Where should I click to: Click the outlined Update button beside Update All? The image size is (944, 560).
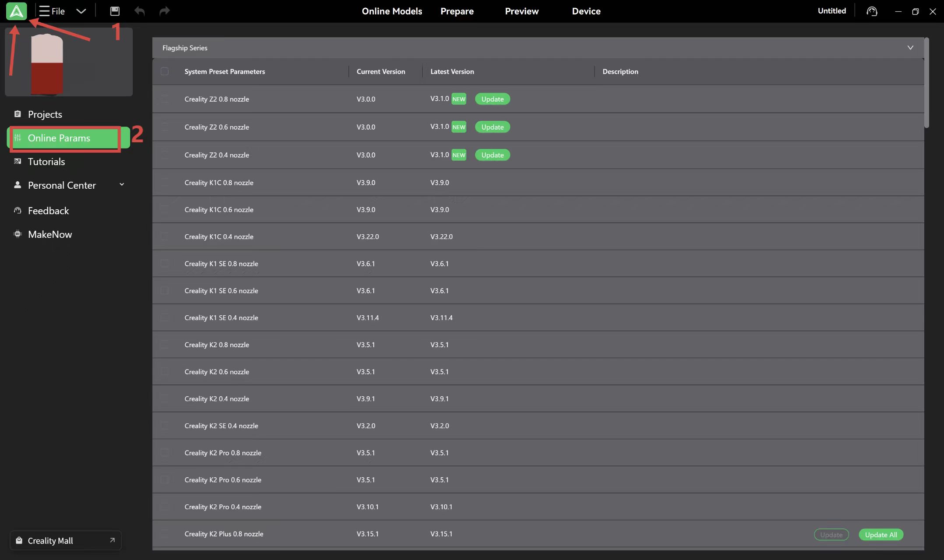pos(831,535)
